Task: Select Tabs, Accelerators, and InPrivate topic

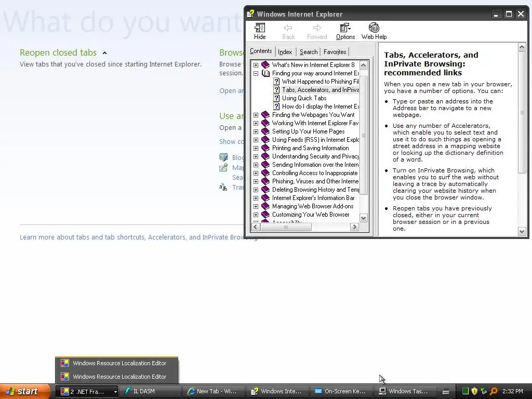Action: point(320,90)
